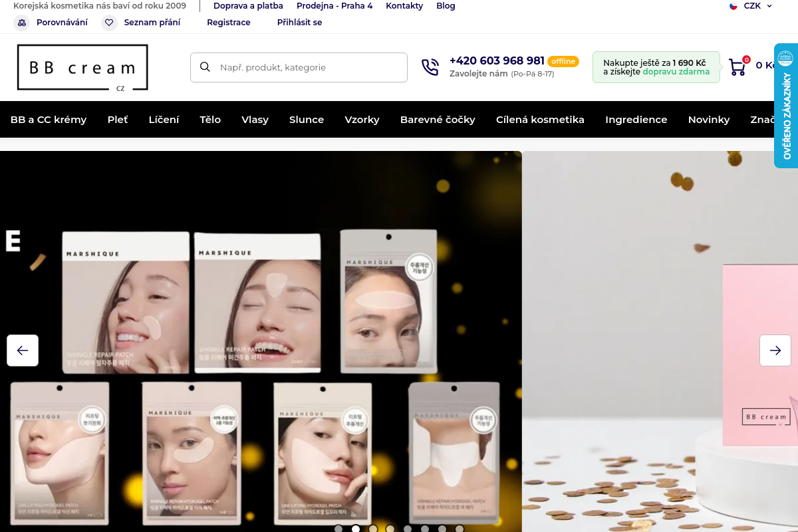Open the Blog link
Image resolution: width=798 pixels, height=532 pixels.
pos(446,6)
